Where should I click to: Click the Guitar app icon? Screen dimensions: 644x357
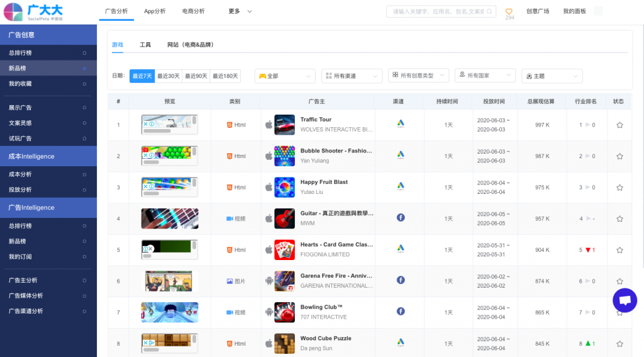[x=284, y=218]
